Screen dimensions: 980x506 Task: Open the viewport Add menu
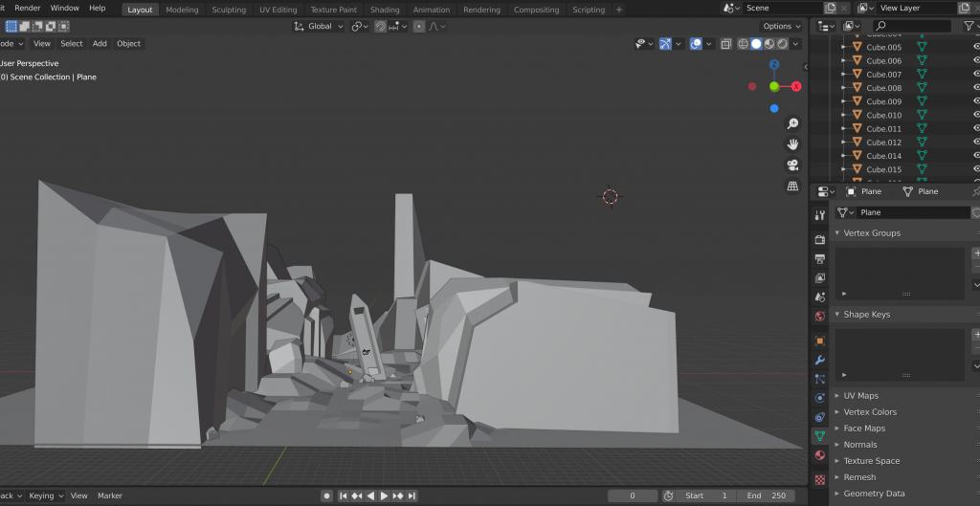pos(100,44)
